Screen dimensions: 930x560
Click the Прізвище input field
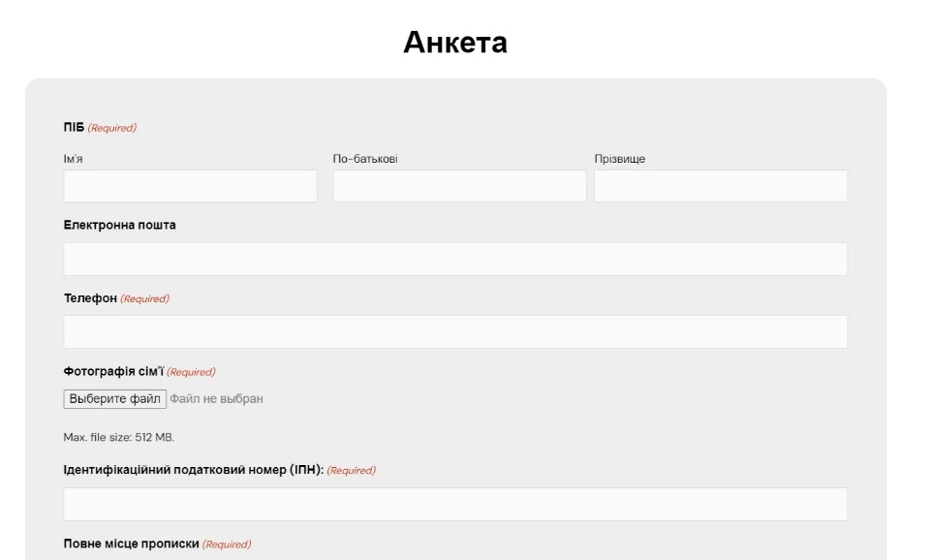[x=721, y=182]
